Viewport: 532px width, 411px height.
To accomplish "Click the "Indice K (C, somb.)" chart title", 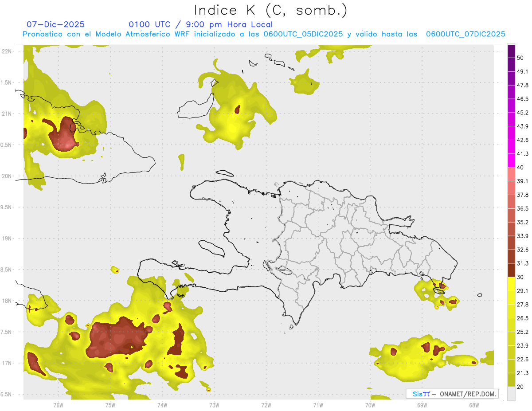I will tap(271, 10).
